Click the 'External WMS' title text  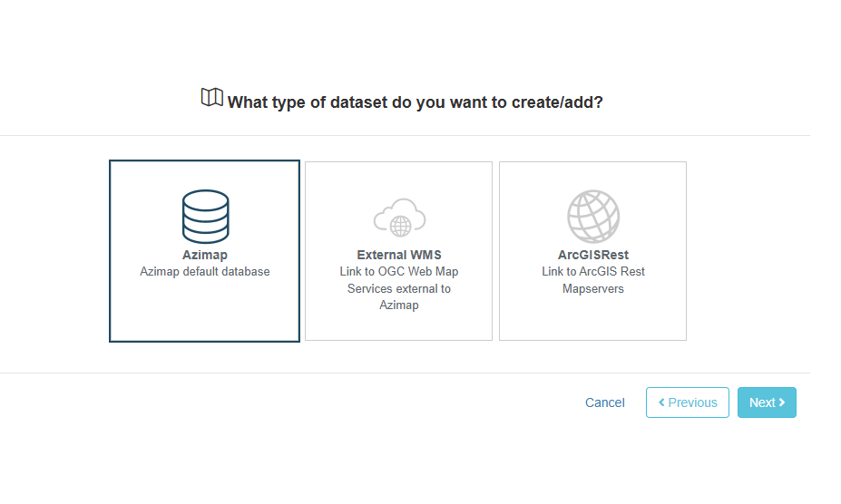(x=399, y=255)
